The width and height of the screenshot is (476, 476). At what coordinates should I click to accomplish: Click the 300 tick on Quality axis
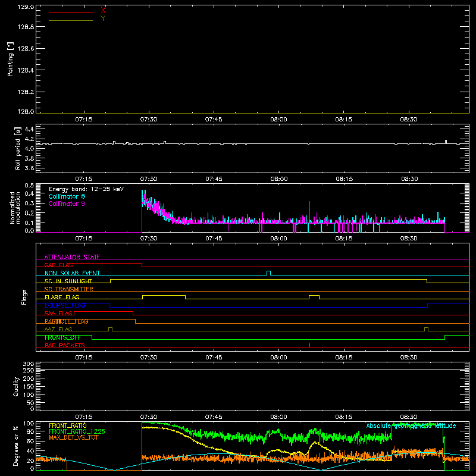click(28, 364)
